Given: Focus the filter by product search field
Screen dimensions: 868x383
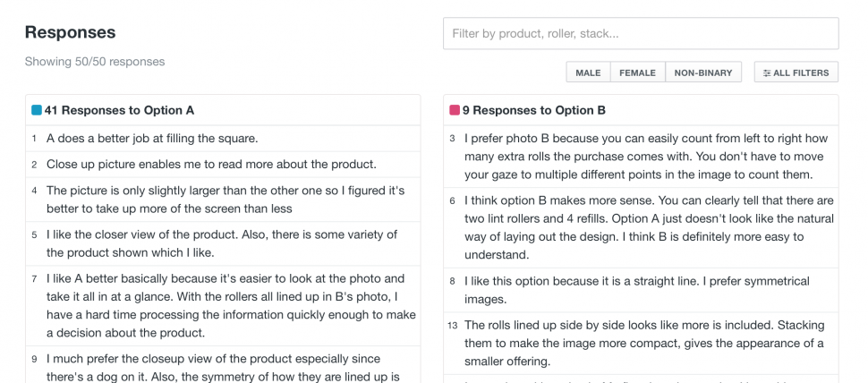Looking at the screenshot, I should click(x=641, y=33).
